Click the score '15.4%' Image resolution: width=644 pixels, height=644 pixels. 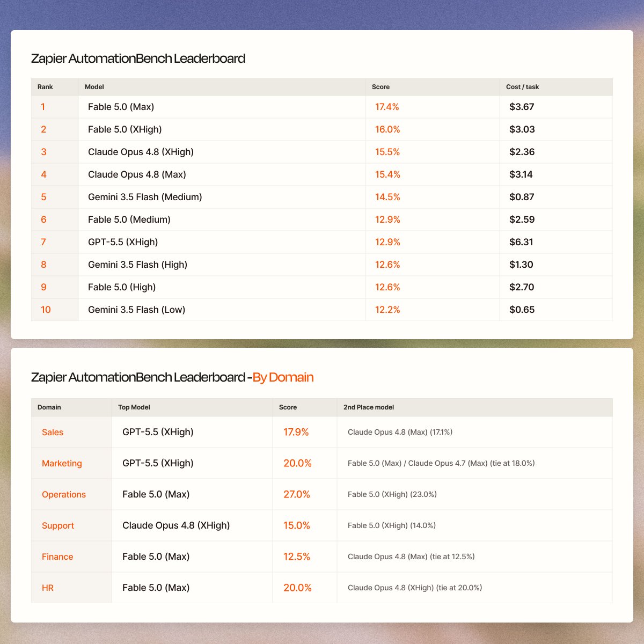pos(387,174)
